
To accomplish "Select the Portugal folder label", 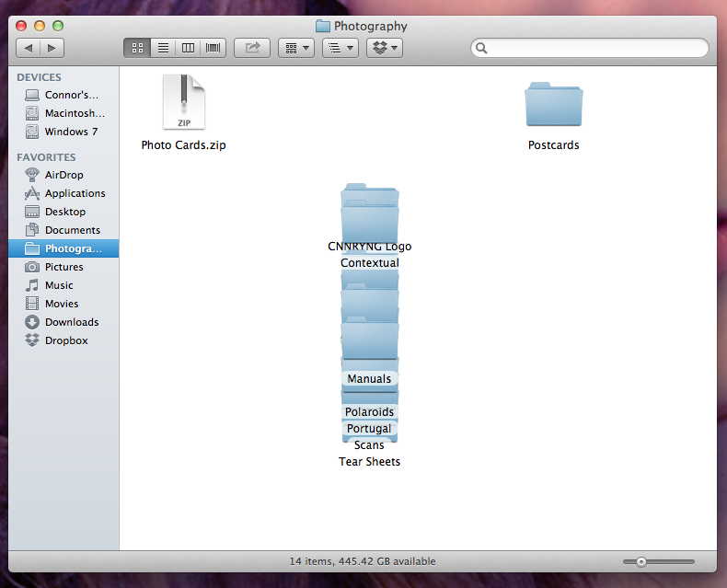I will pos(370,429).
